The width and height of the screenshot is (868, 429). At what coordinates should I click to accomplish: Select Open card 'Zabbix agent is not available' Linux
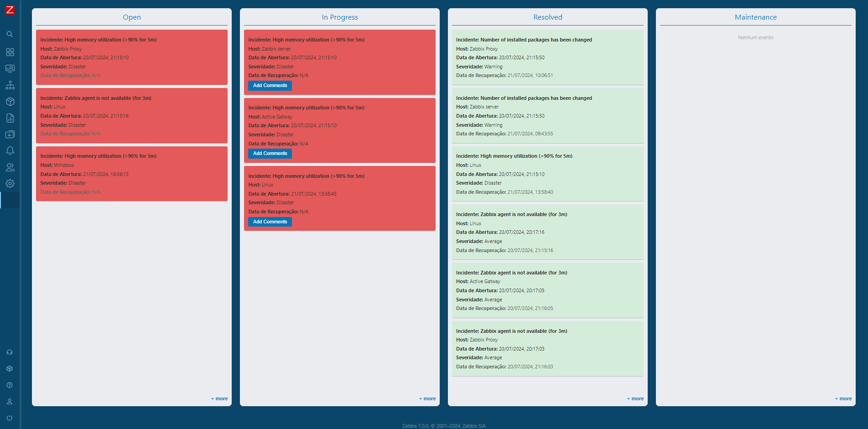96,98
